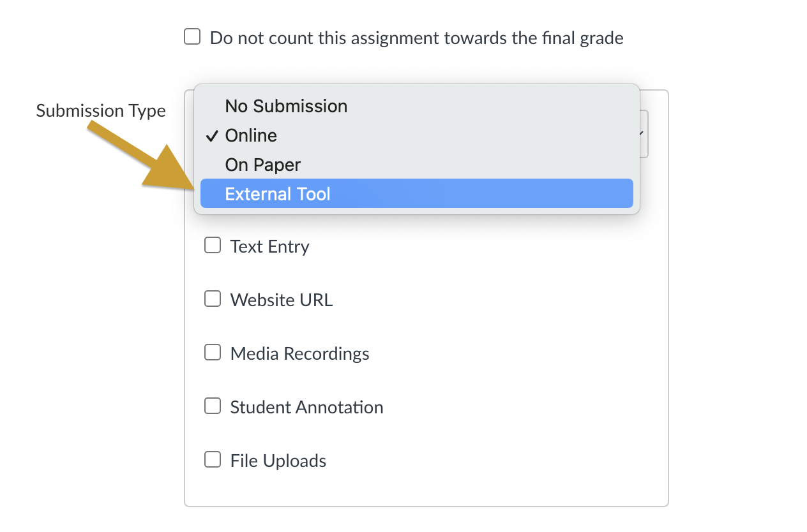Enable the Text Entry checkbox
Screen dimensions: 807x532
pos(213,246)
